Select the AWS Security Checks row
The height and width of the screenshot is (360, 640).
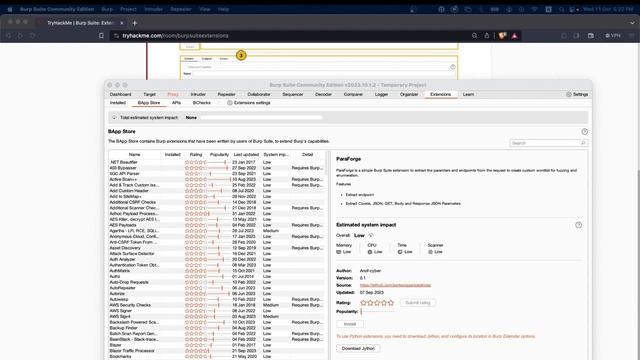pos(217,305)
